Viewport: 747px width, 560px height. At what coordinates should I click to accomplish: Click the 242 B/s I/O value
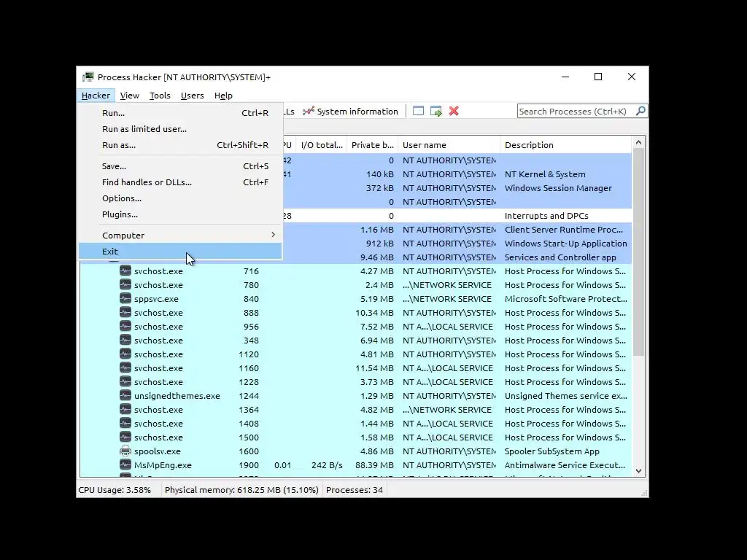point(327,464)
